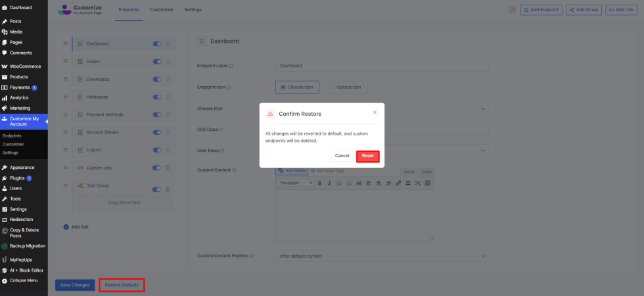This screenshot has height=296, width=644.
Task: Click the Toolbar Toggle icon in editor
Action: (x=428, y=183)
